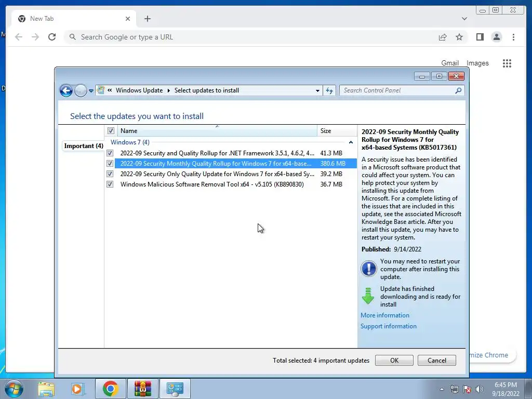Switch to Chrome from taskbar

[x=110, y=389]
